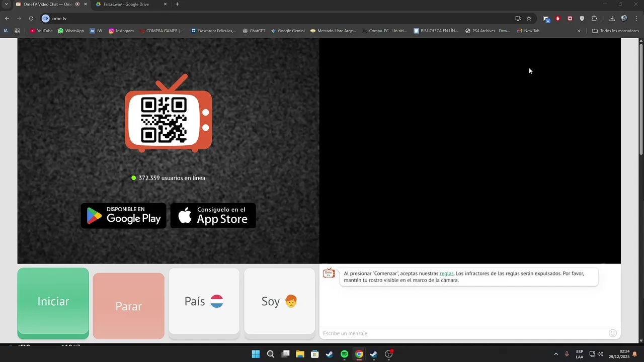
Task: Show hidden system tray icons
Action: pos(556,354)
